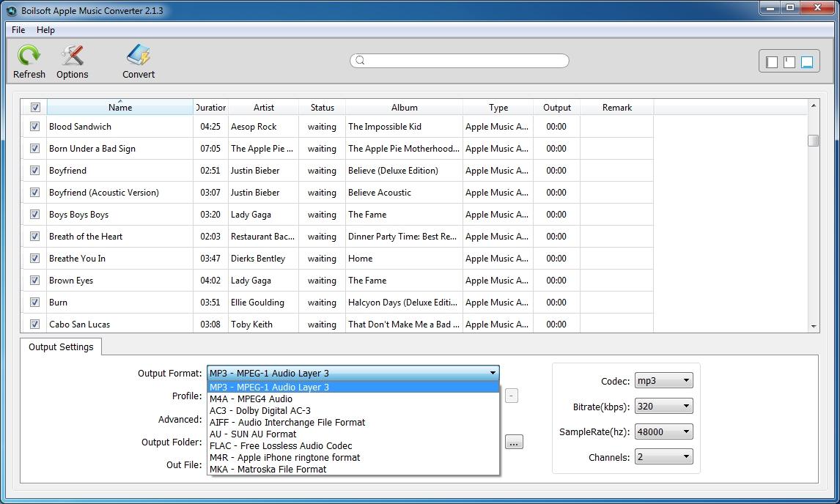This screenshot has width=840, height=504.
Task: Open the Help menu
Action: 45,30
